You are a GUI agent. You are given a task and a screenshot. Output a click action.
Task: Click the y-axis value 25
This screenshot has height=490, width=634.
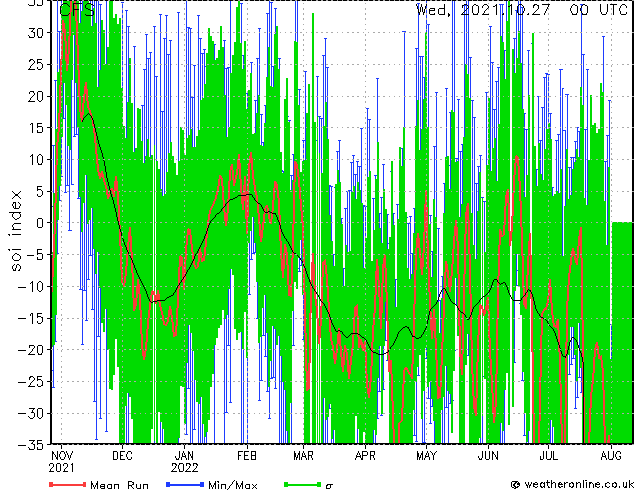35,64
